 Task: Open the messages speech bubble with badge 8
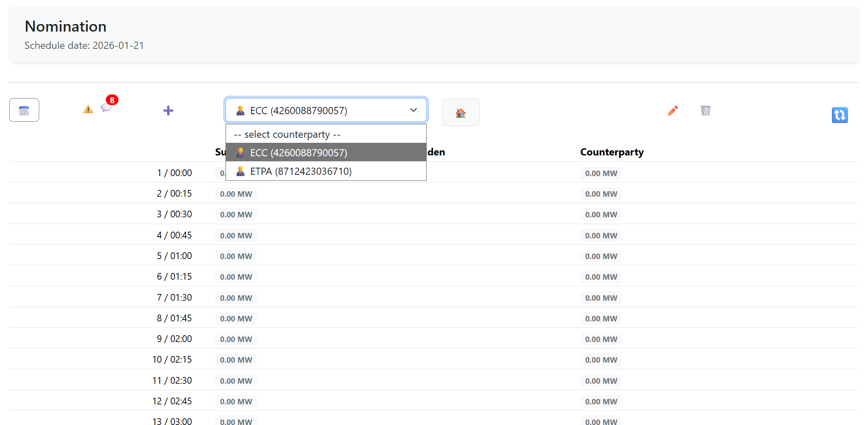(107, 107)
